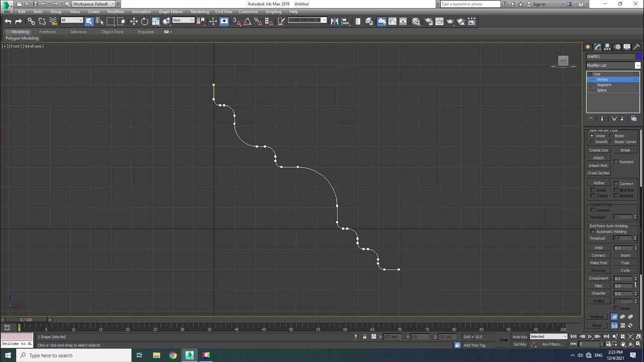Tick the Connect checkbox beside Refine
This screenshot has width=644, height=362.
tap(616, 184)
